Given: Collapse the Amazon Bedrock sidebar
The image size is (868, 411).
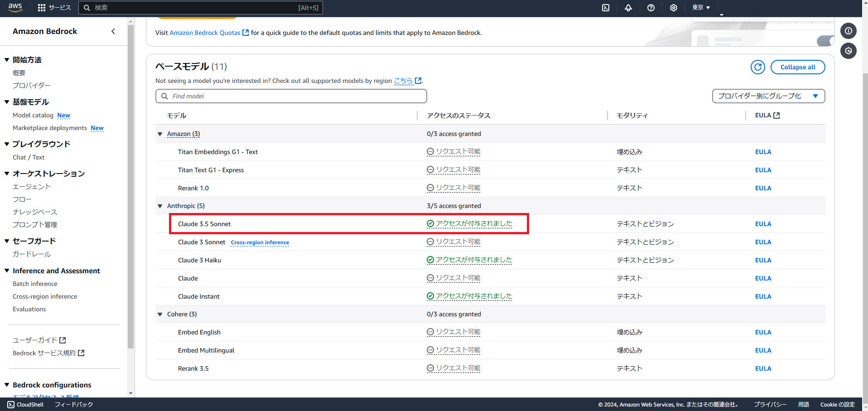Looking at the screenshot, I should coord(113,31).
